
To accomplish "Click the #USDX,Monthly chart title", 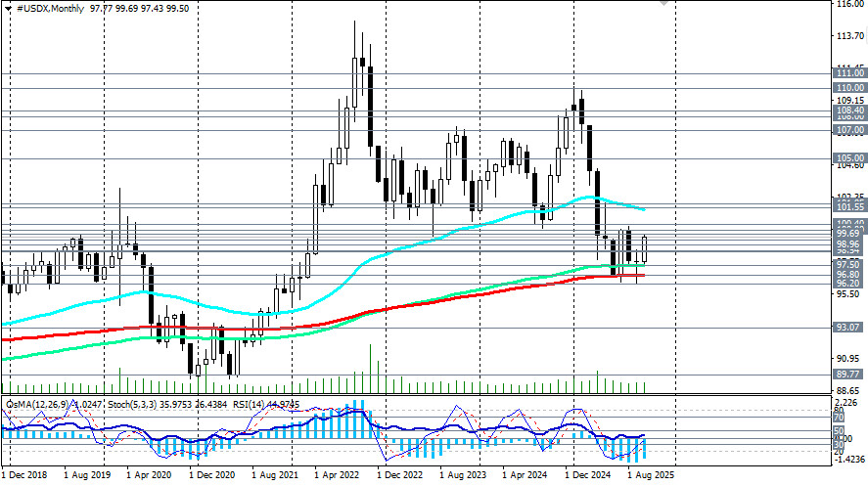I will point(47,8).
